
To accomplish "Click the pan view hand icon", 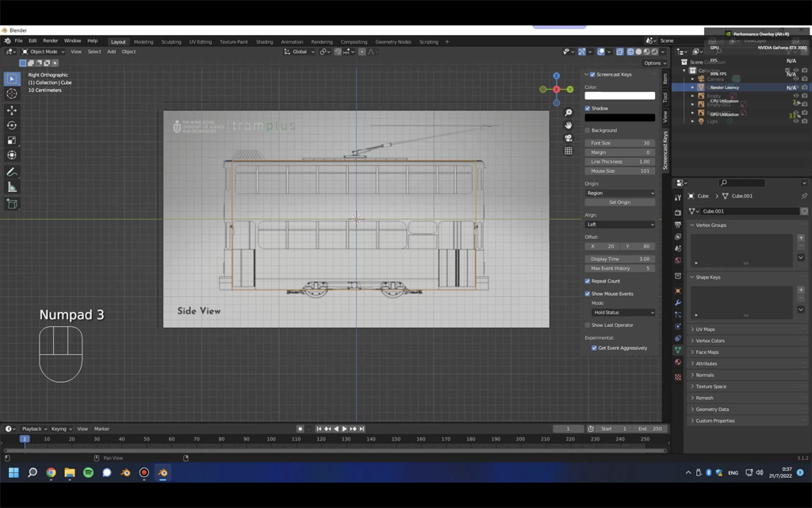I will (568, 125).
